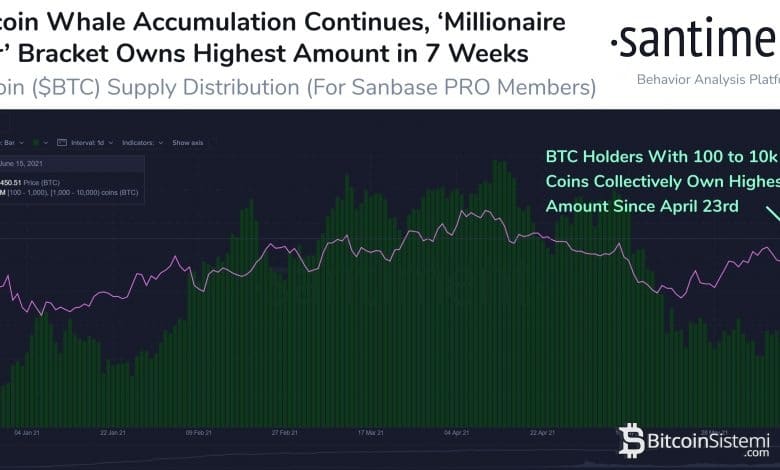Click the June 15, 2021 tooltip date

coord(22,164)
